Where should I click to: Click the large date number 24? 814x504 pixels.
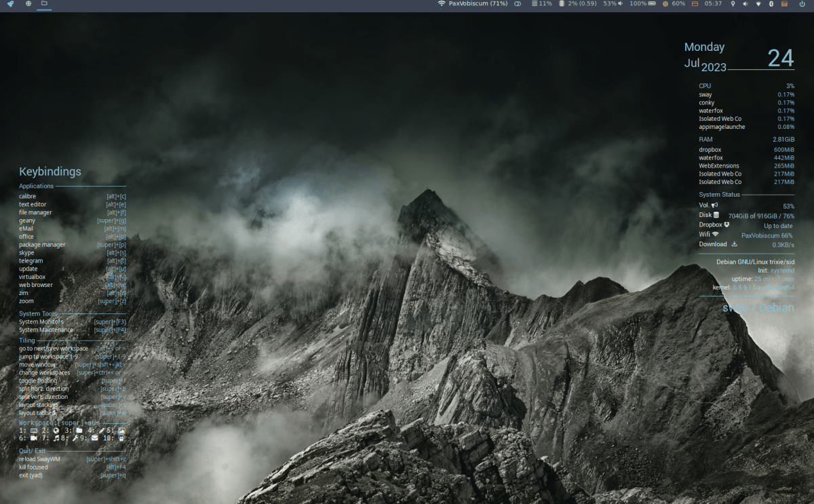click(780, 58)
